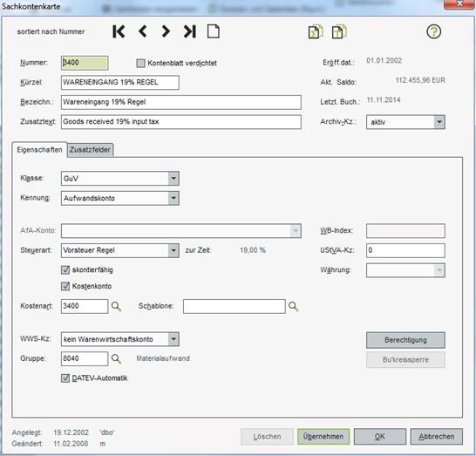Jump to last record navigation icon
The height and width of the screenshot is (456, 476).
pyautogui.click(x=190, y=31)
